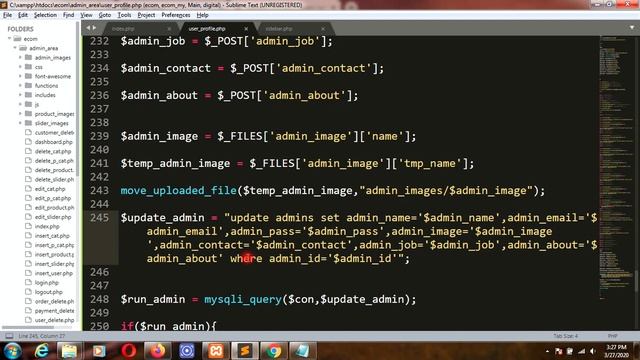Open edit_product.php in sidebar
This screenshot has width=640, height=360.
coord(54,208)
